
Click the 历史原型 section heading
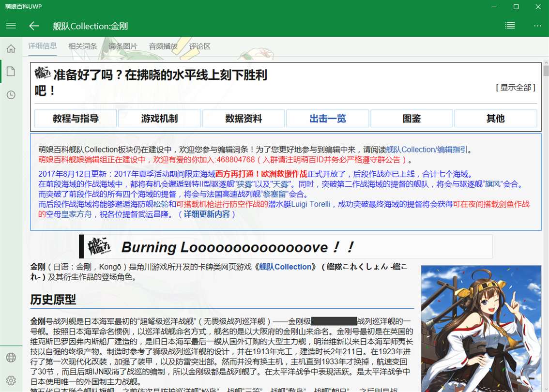click(x=53, y=299)
